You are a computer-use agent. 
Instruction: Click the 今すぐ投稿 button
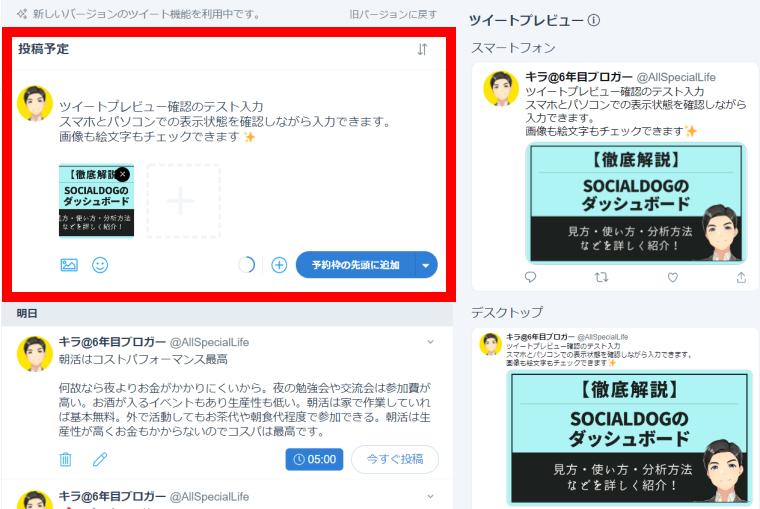click(394, 460)
